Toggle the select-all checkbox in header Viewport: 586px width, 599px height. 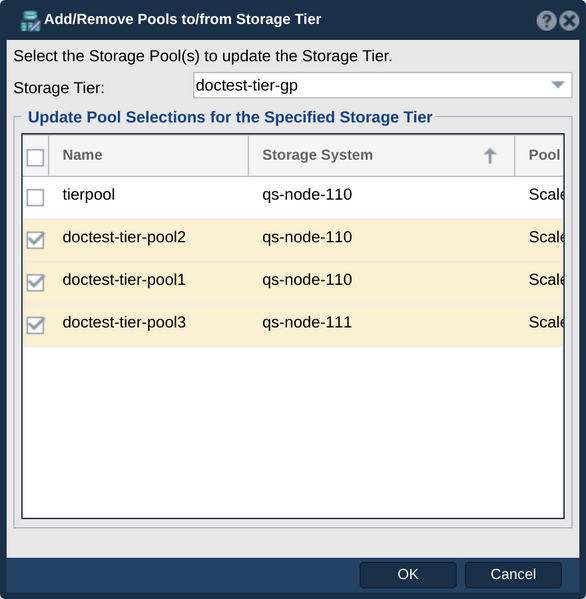[x=36, y=157]
